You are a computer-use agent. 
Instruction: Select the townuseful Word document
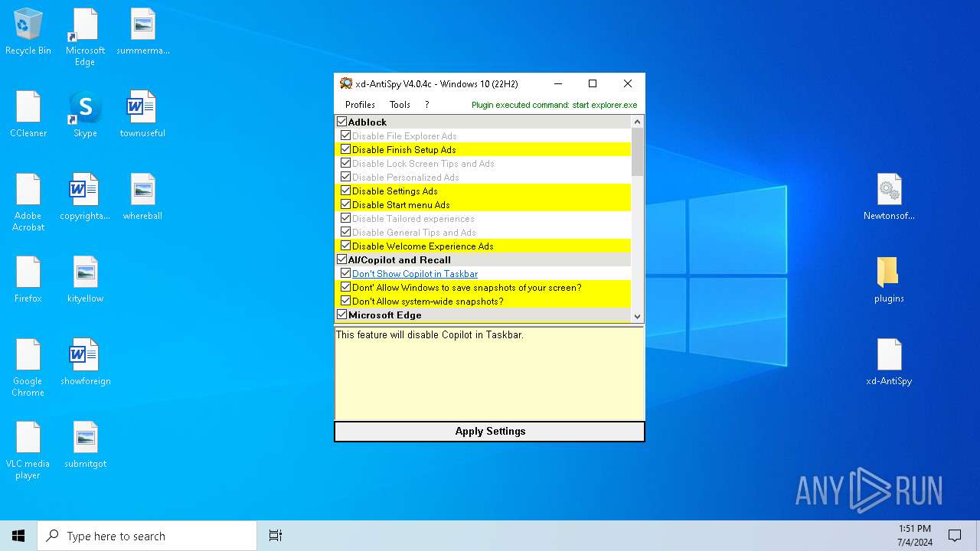tap(142, 115)
